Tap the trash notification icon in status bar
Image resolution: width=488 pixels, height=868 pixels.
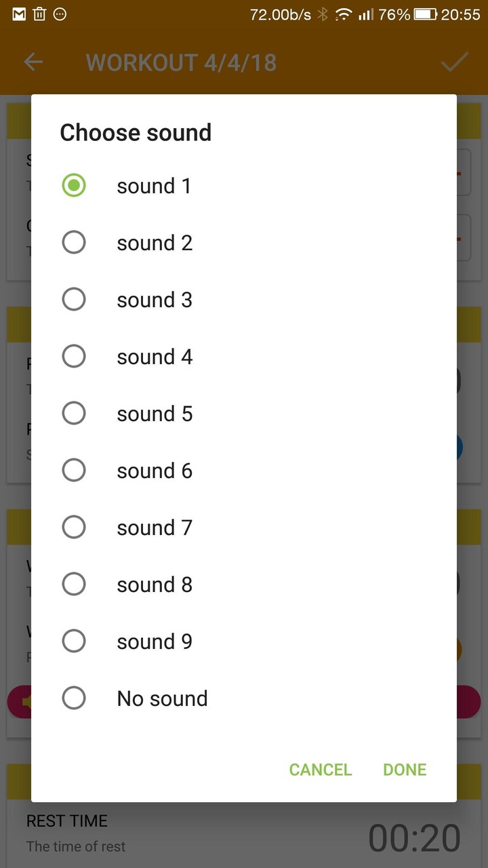click(39, 14)
